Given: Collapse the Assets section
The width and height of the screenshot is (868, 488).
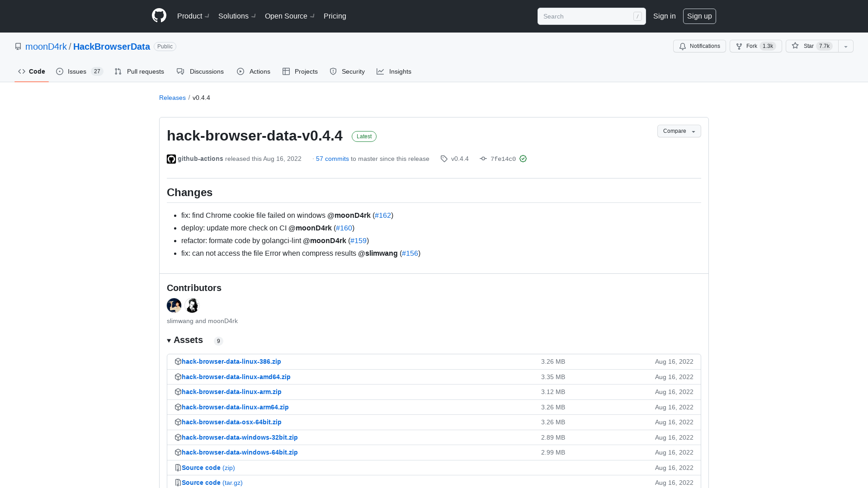Looking at the screenshot, I should 185,340.
